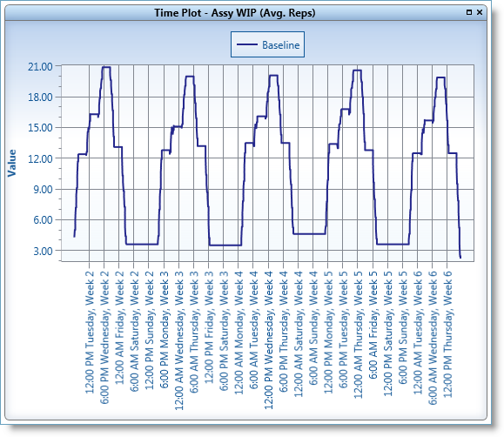The image size is (504, 437).
Task: Click the 6:00 AM Sunday, Week 4 label
Action: pyautogui.click(x=313, y=328)
